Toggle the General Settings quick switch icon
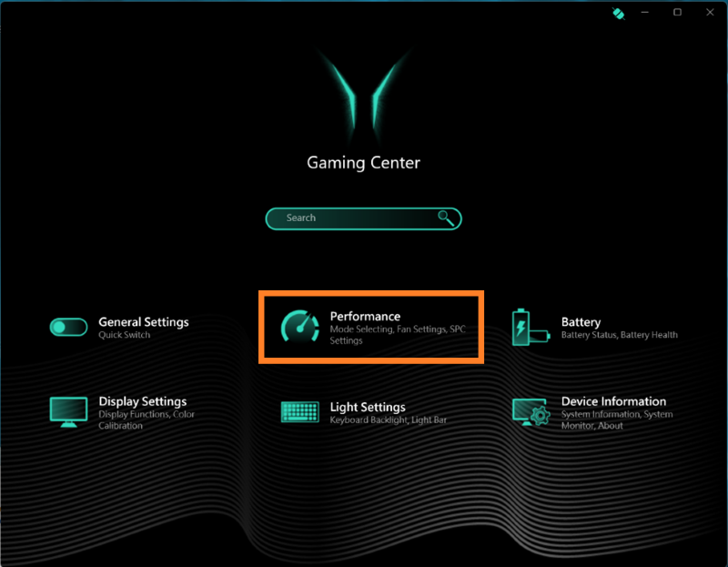This screenshot has height=567, width=728. point(68,327)
